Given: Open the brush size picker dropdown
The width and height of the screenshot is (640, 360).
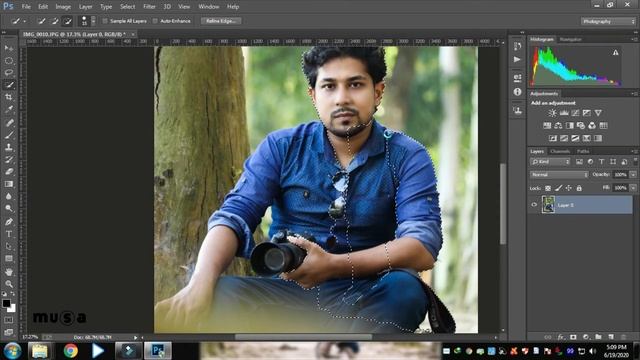Looking at the screenshot, I should point(93,21).
